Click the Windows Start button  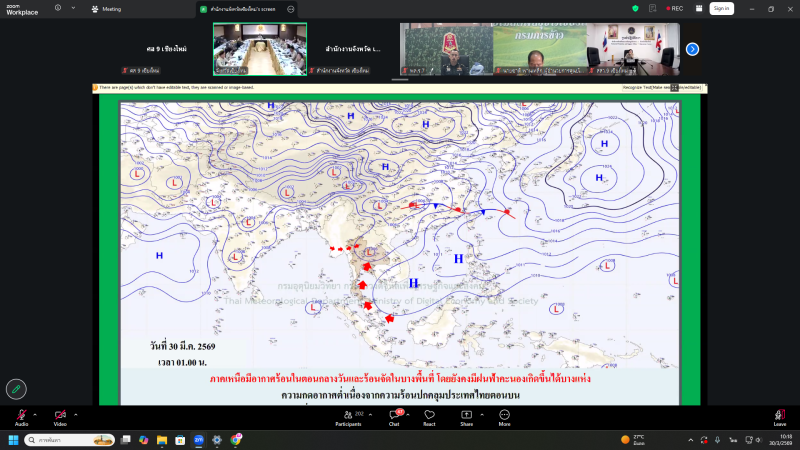(14, 439)
